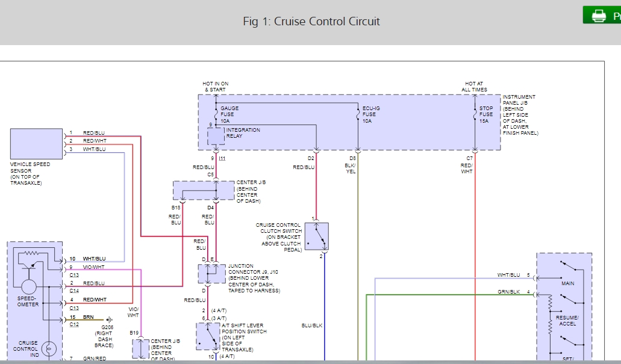Click the A/T Shift Lever Position Switch symbol

[x=208, y=337]
